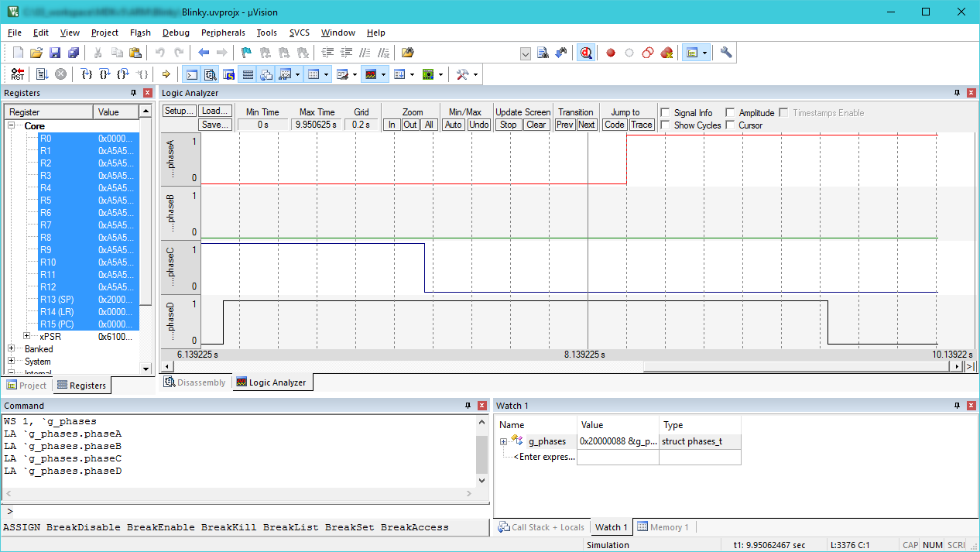Enable the Signal Info checkbox

[x=664, y=113]
